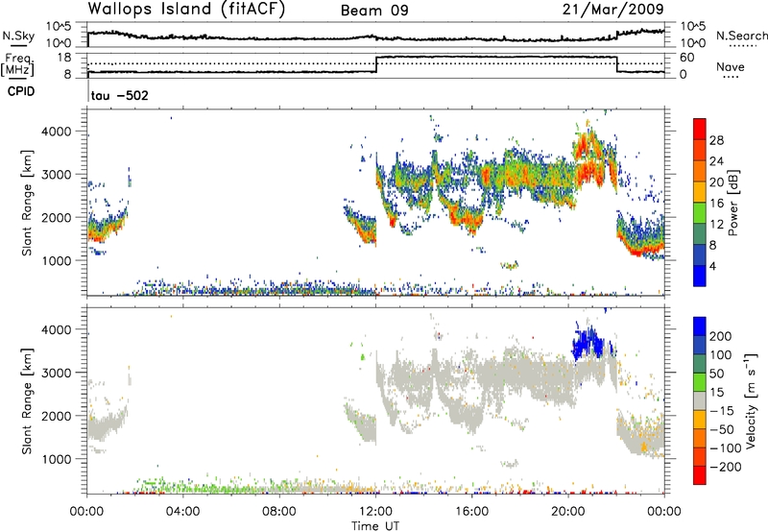Screen dimensions: 768x532
Task: Click the '4' power colorbar label
Action: click(712, 266)
